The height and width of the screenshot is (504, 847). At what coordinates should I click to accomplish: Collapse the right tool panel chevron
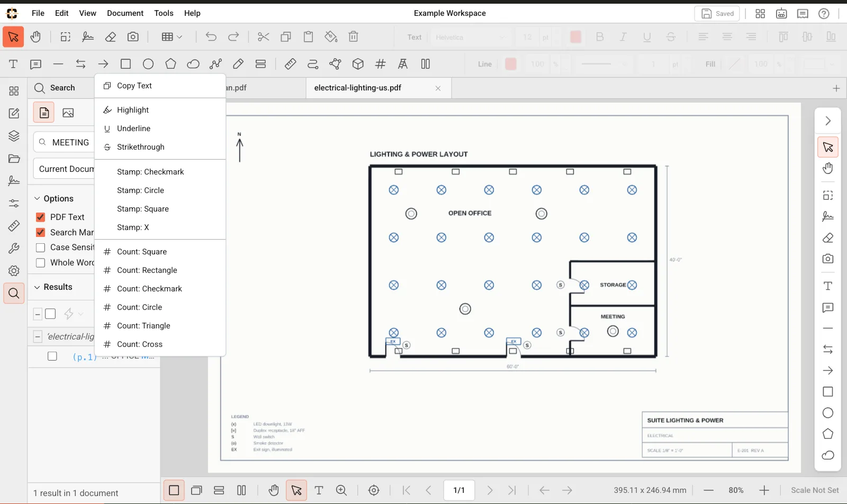[828, 121]
